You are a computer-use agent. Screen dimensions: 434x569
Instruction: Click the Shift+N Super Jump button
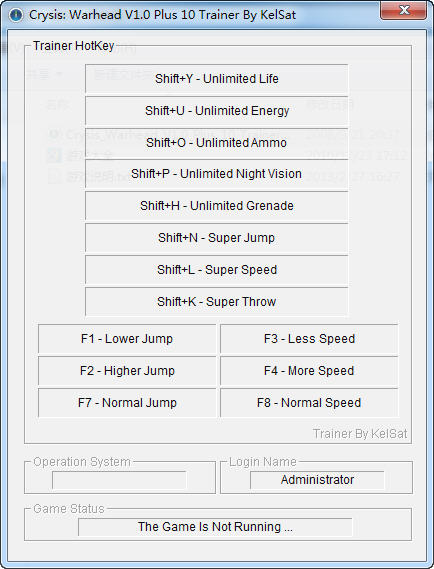click(217, 238)
